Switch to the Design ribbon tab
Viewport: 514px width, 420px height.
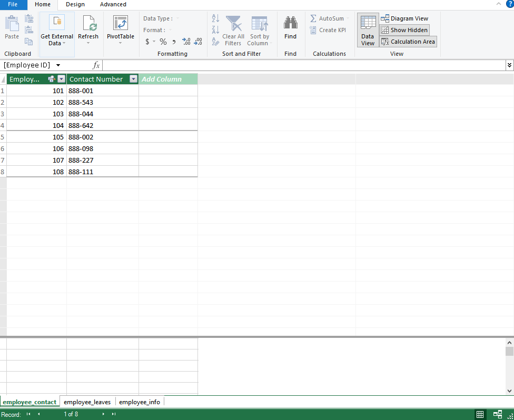tap(75, 5)
